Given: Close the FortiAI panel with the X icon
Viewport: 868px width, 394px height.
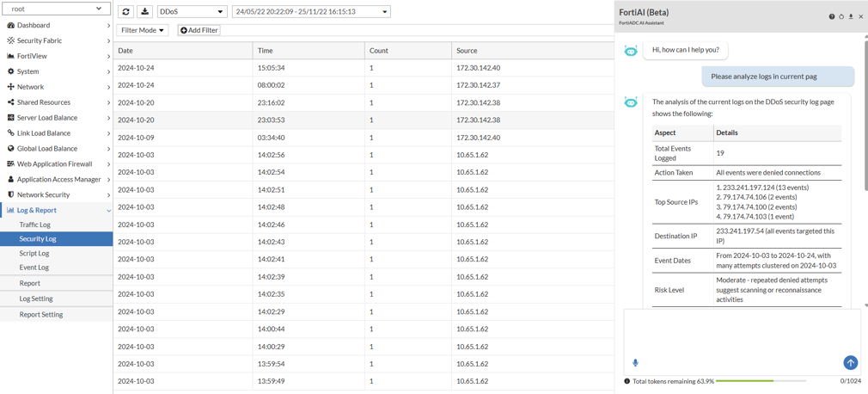Looking at the screenshot, I should 860,16.
